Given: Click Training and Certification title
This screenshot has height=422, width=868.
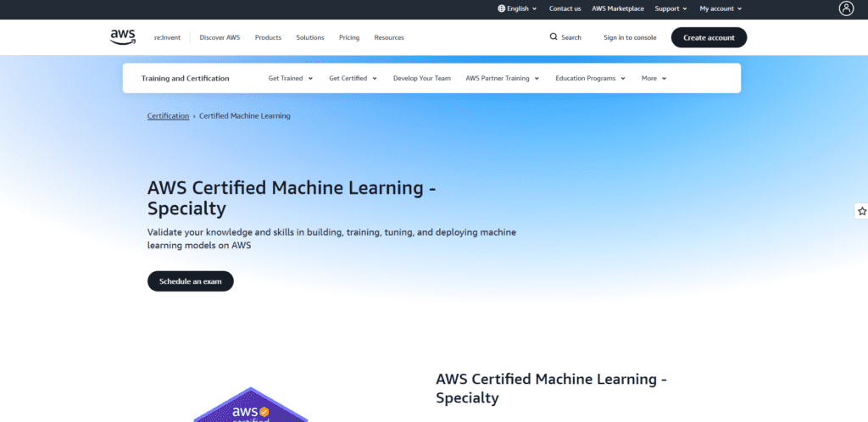Looking at the screenshot, I should [185, 78].
